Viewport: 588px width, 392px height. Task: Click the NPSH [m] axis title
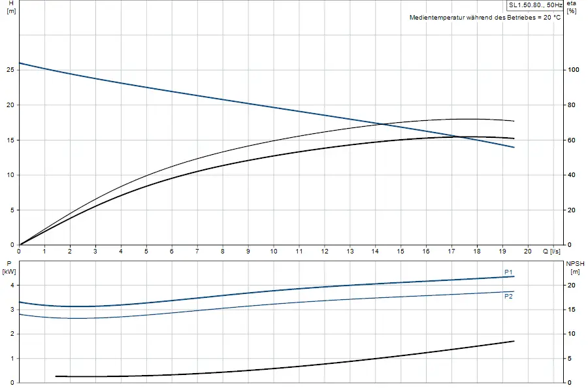pyautogui.click(x=575, y=267)
